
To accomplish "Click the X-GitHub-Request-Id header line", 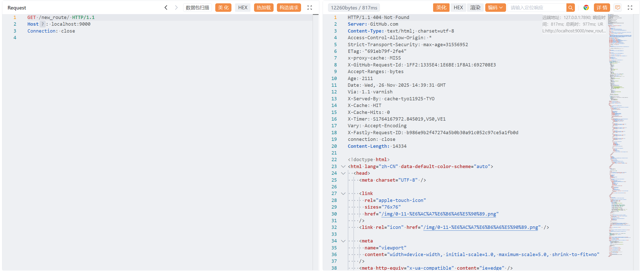I will point(422,65).
